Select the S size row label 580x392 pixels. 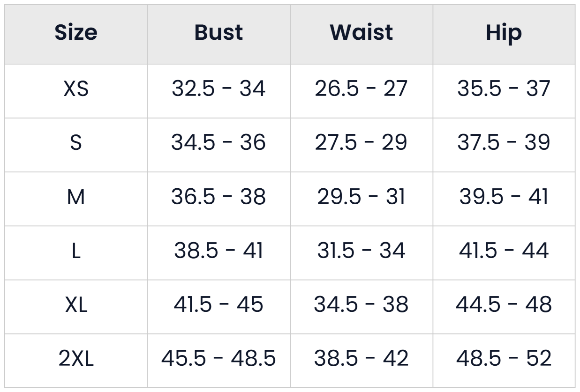76,142
